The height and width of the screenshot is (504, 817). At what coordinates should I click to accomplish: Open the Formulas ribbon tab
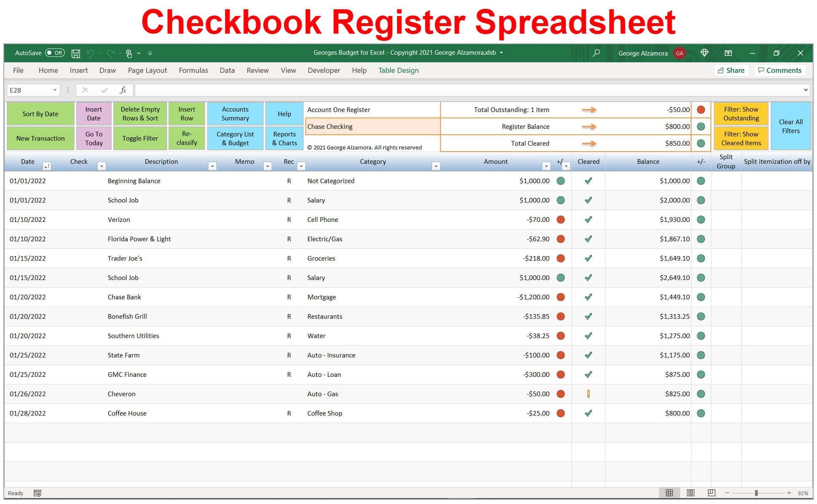(x=193, y=70)
